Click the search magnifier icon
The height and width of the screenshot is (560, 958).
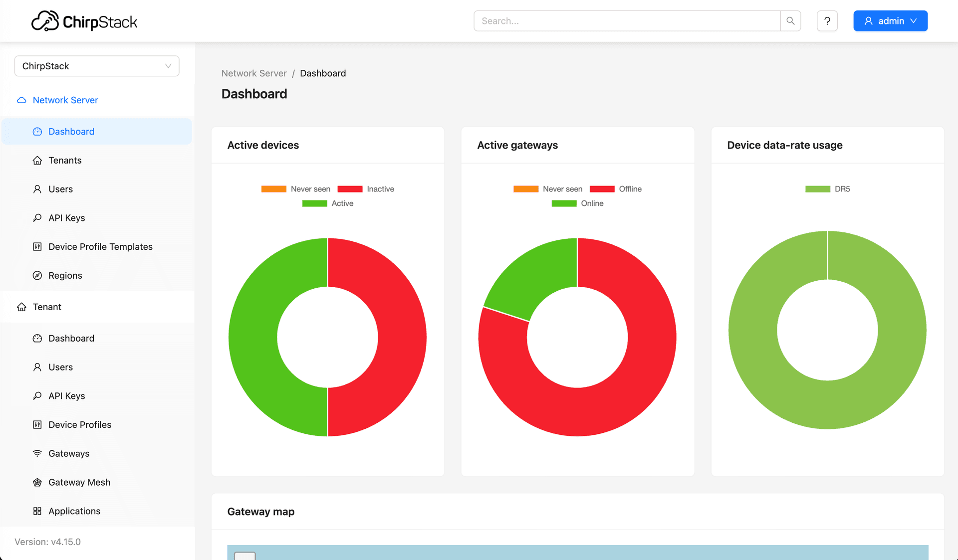(x=790, y=21)
